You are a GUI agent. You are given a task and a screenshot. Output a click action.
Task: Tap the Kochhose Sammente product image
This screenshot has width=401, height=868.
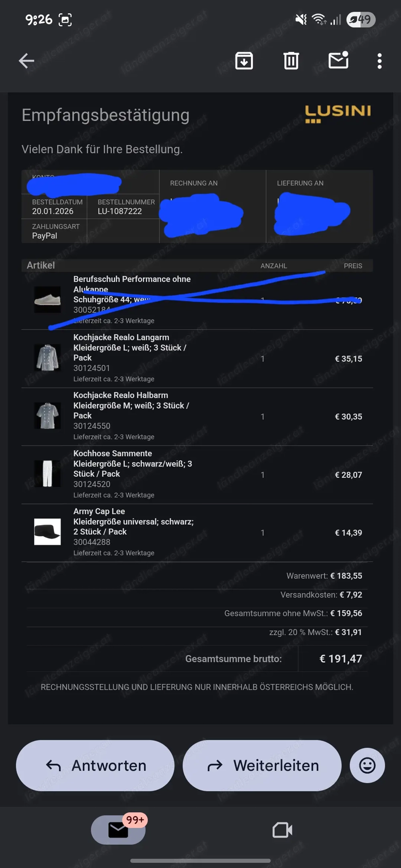(47, 474)
